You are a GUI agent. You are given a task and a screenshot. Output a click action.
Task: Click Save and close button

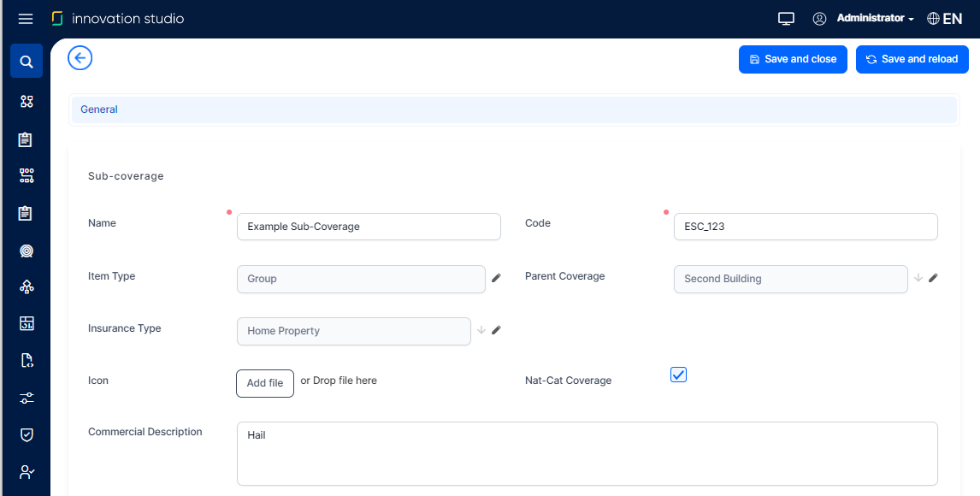792,59
